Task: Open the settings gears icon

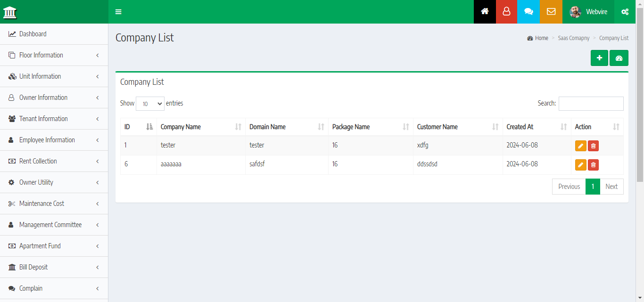Action: tap(625, 12)
